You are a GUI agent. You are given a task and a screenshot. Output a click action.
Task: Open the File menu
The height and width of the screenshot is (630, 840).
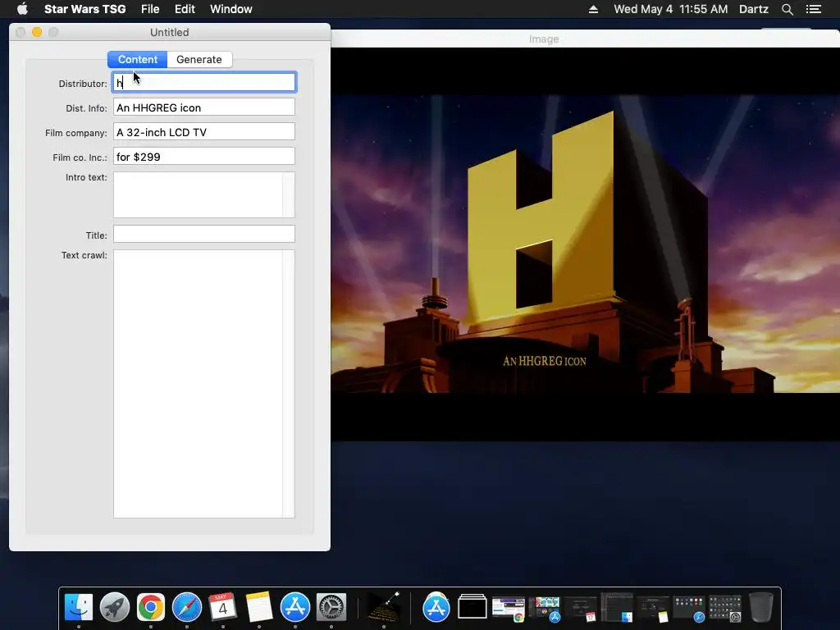tap(150, 9)
